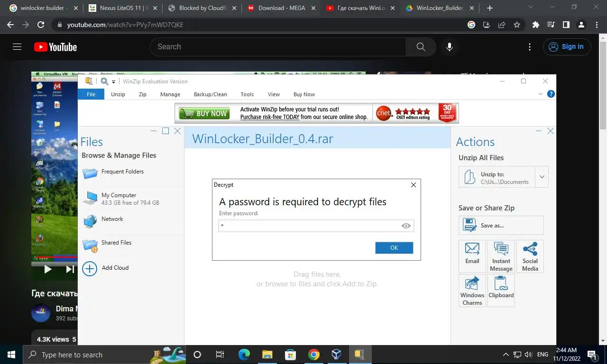The height and width of the screenshot is (364, 607).
Task: Open Instant Message sharing option
Action: point(501,256)
